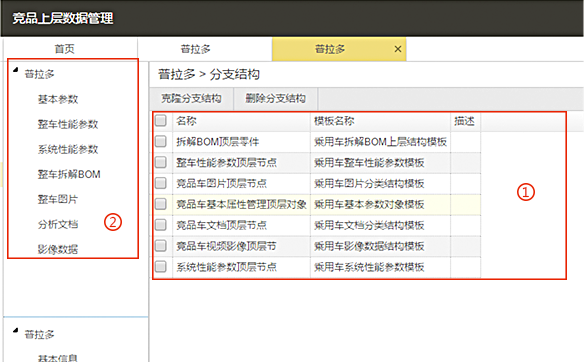This screenshot has width=584, height=362.
Task: Click the 系统性能参数顶层节点 name cell
Action: pos(241,267)
